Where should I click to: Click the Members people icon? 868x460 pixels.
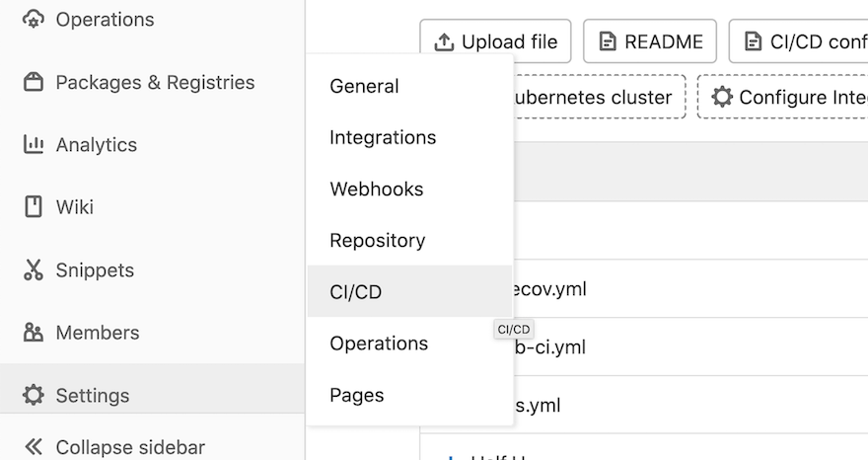pos(34,333)
